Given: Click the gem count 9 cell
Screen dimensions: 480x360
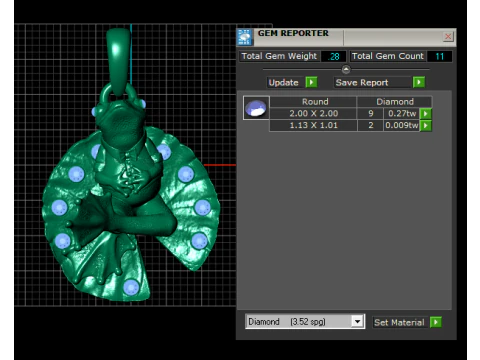Looking at the screenshot, I should (x=370, y=113).
